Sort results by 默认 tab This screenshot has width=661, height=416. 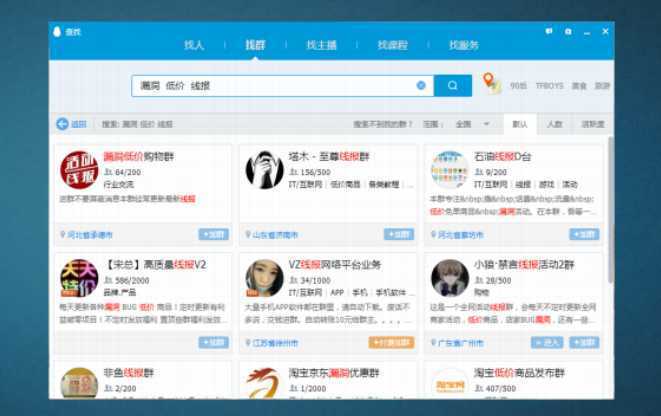520,124
